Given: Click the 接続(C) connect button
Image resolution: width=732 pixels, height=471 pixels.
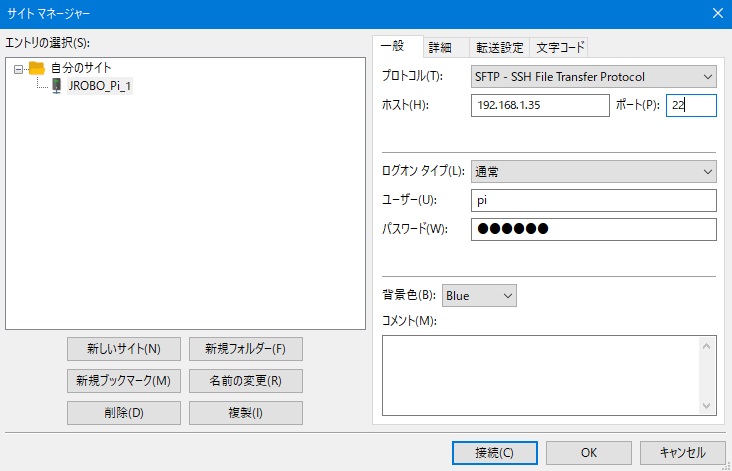Looking at the screenshot, I should pyautogui.click(x=494, y=453).
